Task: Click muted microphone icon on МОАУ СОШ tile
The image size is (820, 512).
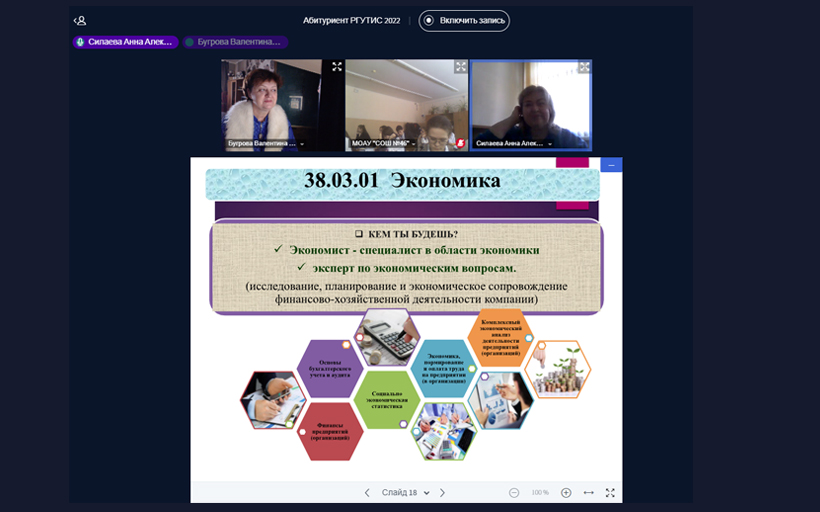Action: (461, 143)
